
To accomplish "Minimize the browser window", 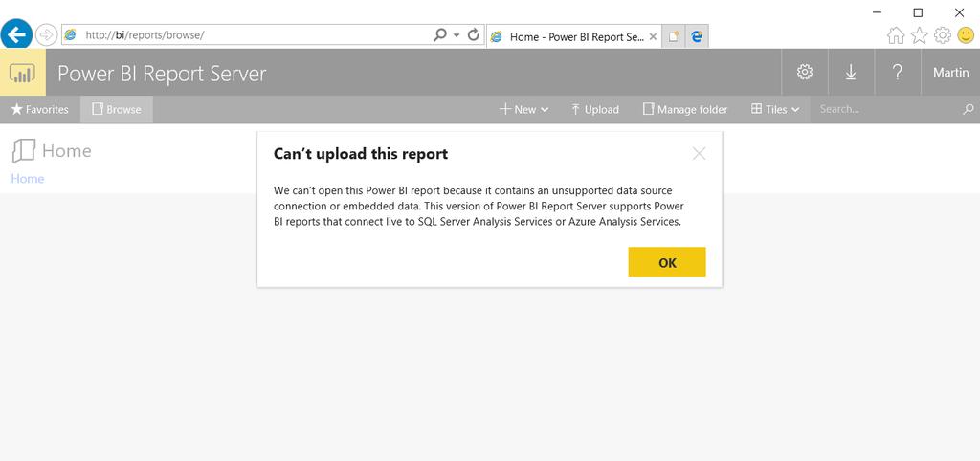I will 877,11.
